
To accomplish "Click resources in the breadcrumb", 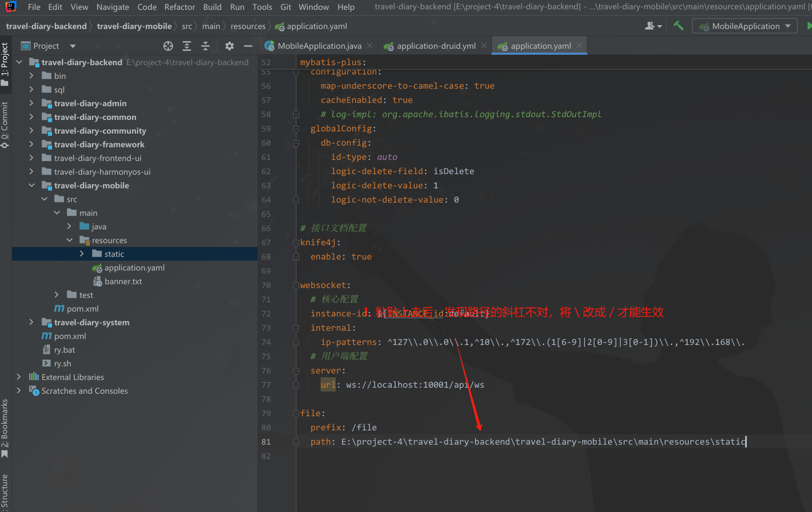I will click(x=248, y=26).
